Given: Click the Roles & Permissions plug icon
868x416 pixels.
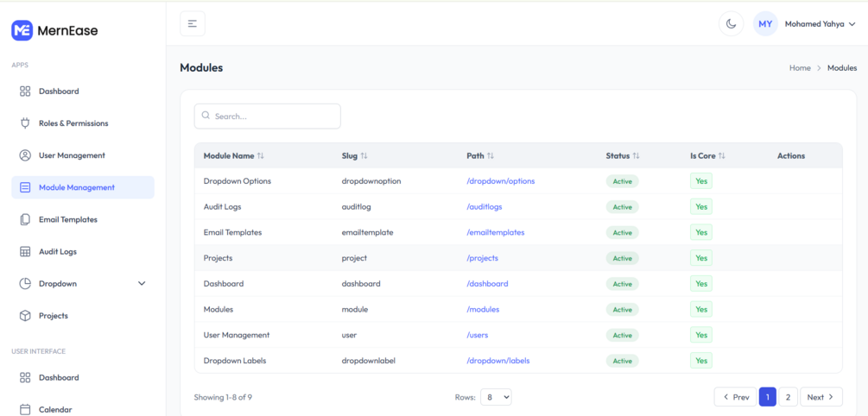Looking at the screenshot, I should (25, 123).
